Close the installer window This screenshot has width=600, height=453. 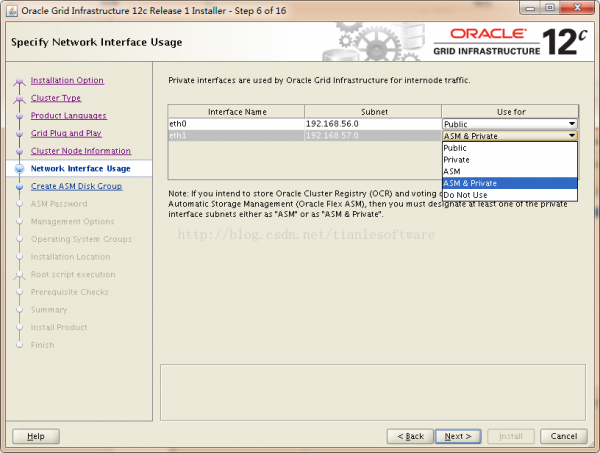(578, 8)
